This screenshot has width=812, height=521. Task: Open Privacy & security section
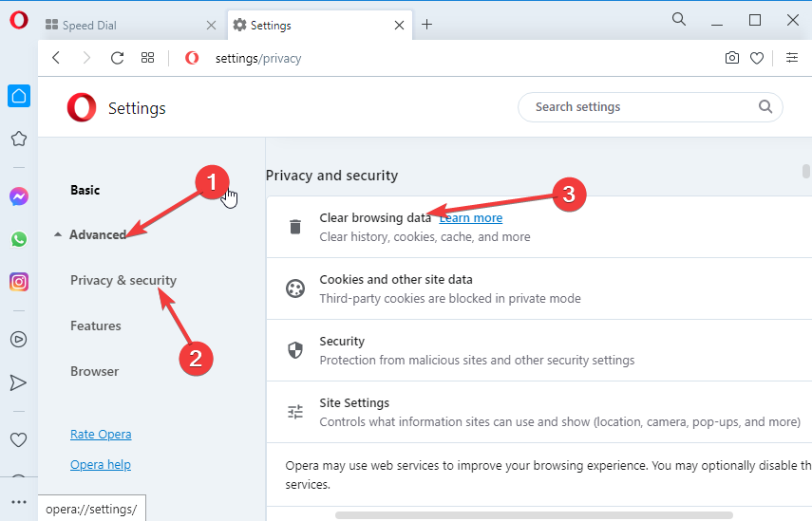123,280
